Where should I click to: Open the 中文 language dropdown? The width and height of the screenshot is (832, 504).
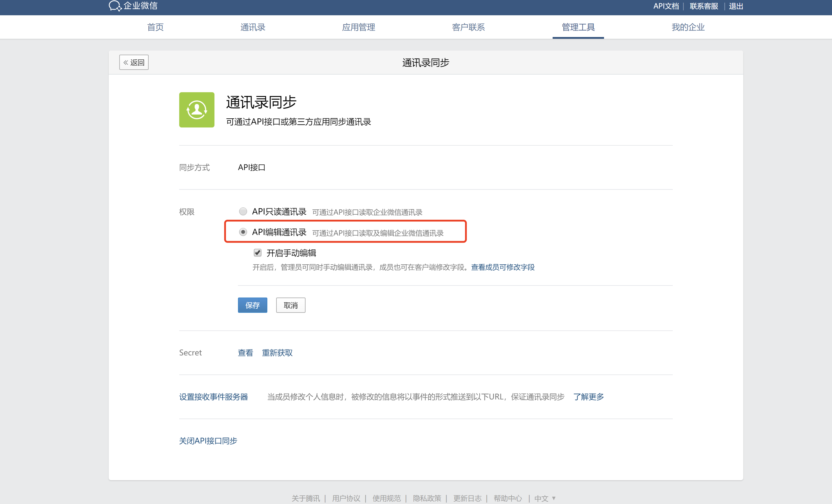545,498
